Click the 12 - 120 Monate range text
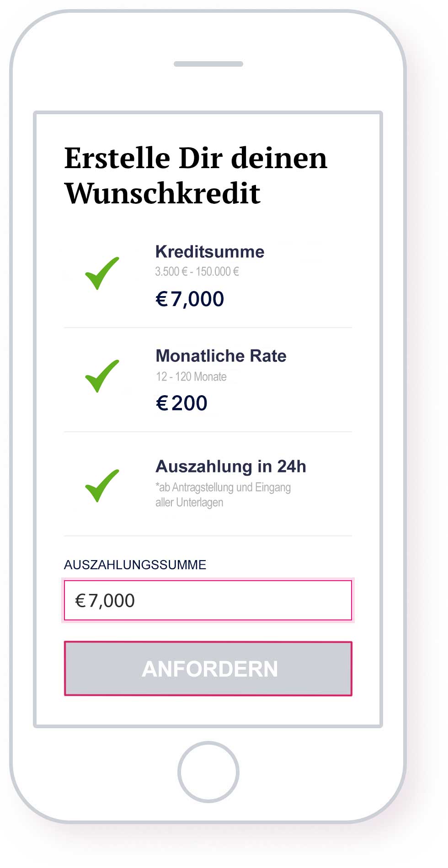This screenshot has height=868, width=448. click(191, 377)
